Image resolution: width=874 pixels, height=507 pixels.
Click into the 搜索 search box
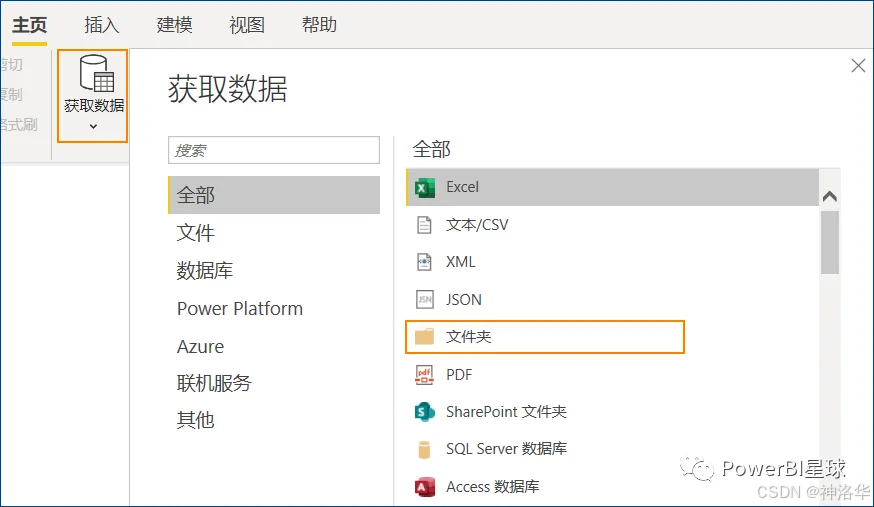[x=274, y=150]
